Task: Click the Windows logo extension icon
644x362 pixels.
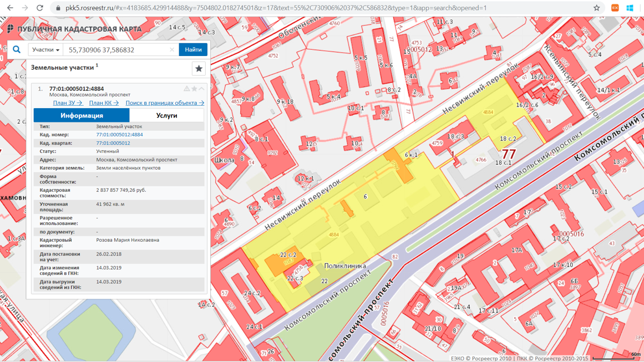Action: [x=630, y=8]
